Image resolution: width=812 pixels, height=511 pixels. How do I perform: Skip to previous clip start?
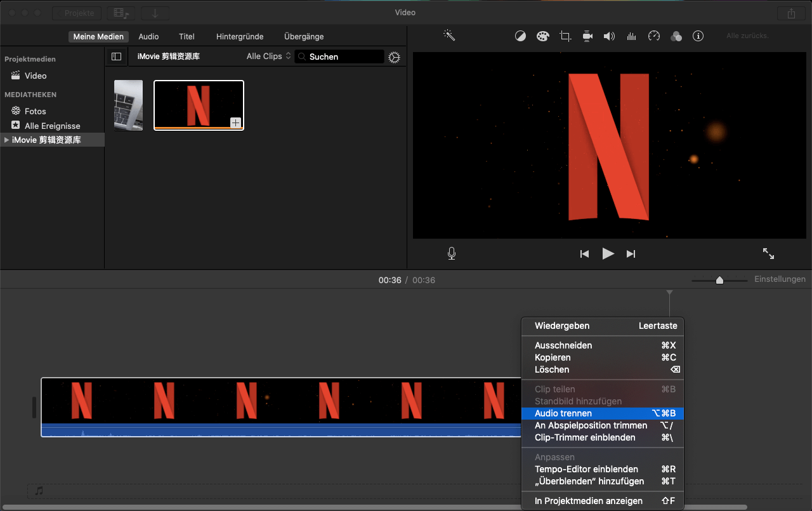(584, 254)
